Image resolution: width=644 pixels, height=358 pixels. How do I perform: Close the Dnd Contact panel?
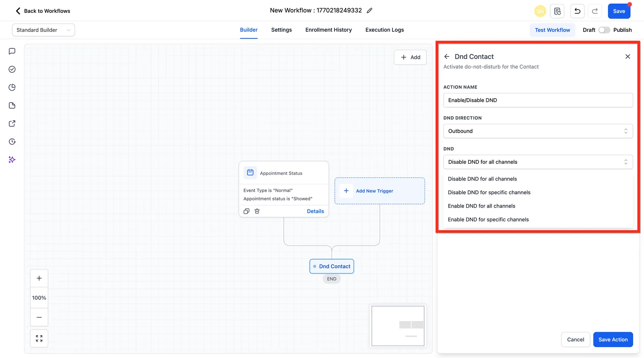627,57
